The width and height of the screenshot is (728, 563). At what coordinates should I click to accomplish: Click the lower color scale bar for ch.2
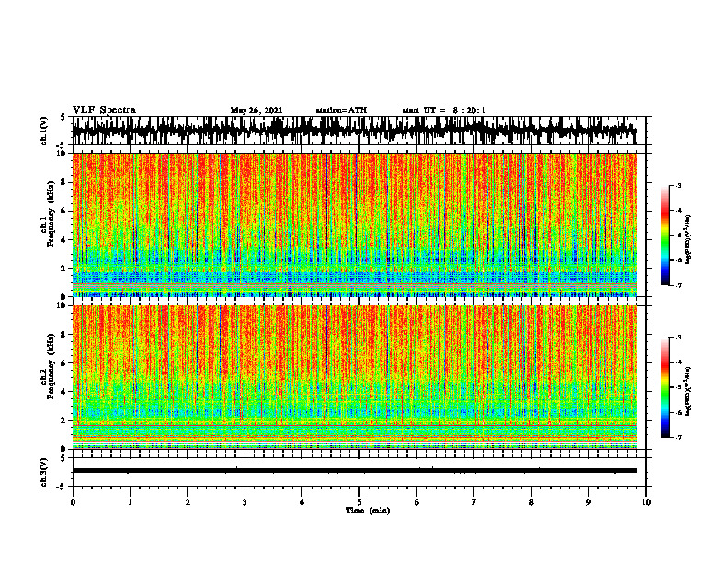click(665, 387)
